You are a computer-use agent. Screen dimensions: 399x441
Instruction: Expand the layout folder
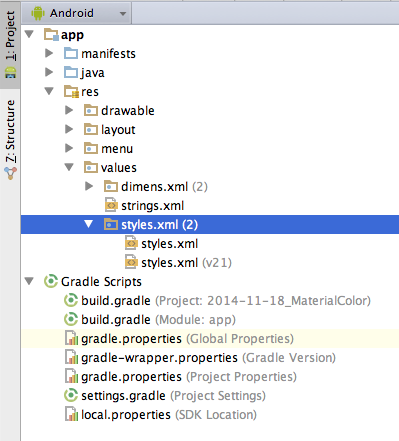coord(69,129)
